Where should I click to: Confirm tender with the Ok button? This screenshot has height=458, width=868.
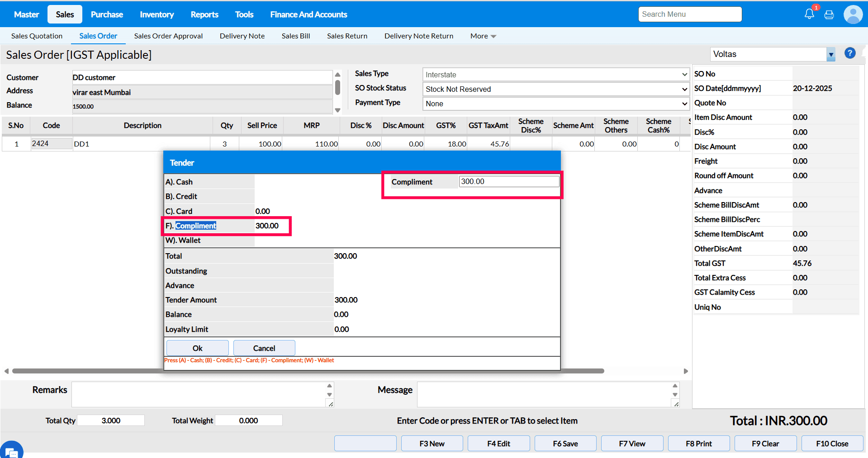pyautogui.click(x=197, y=348)
